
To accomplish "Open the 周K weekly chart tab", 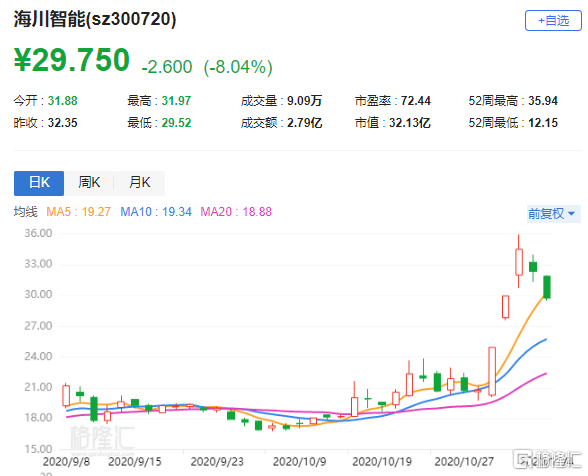I will click(x=89, y=183).
